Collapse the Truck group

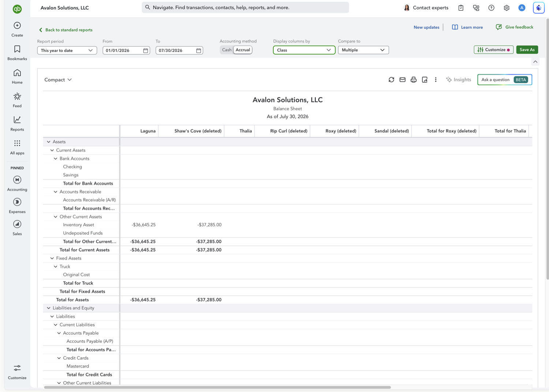click(x=56, y=266)
